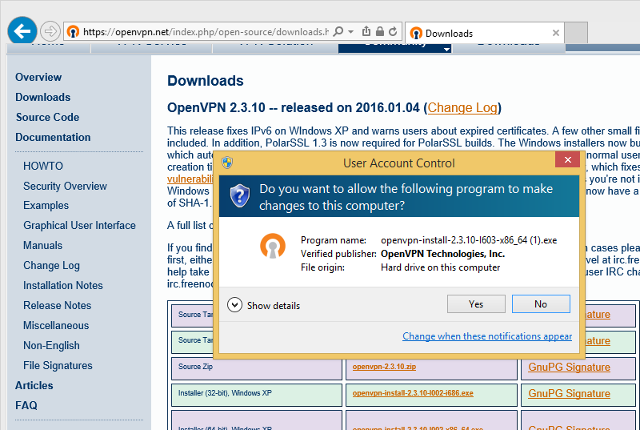Click the OpenVPN favicon in address bar
Viewport: 640px width, 430px height.
pos(73,31)
